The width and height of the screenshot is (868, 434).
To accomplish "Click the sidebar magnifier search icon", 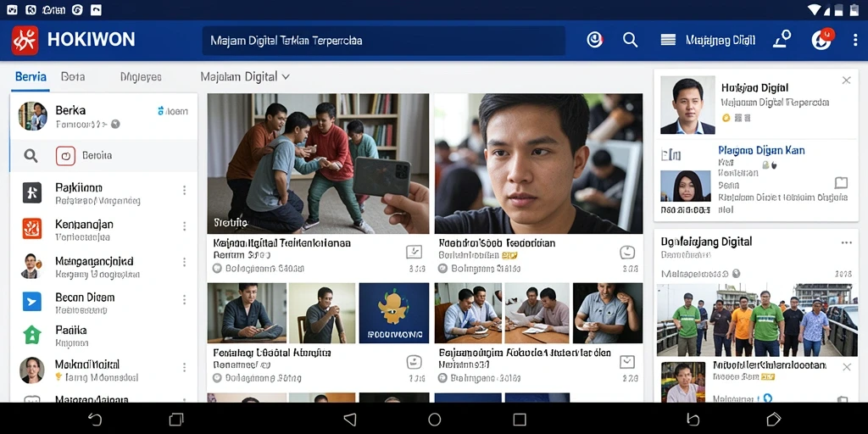I will tap(31, 156).
